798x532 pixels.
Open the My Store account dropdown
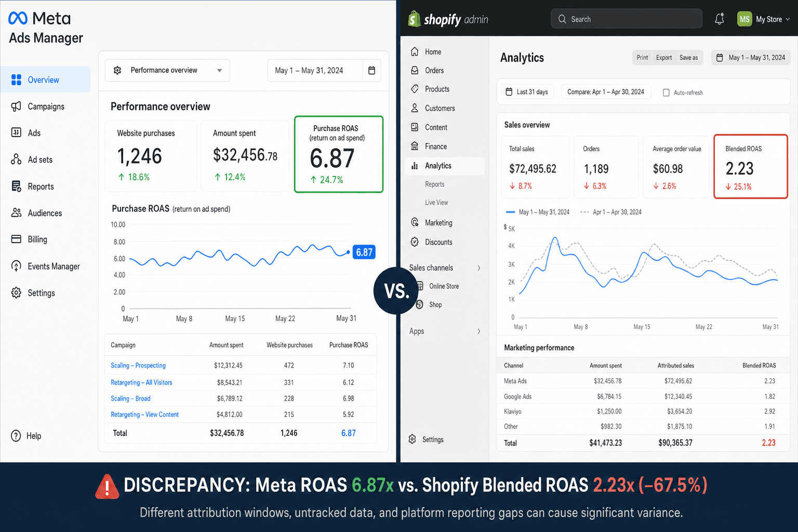pyautogui.click(x=764, y=19)
